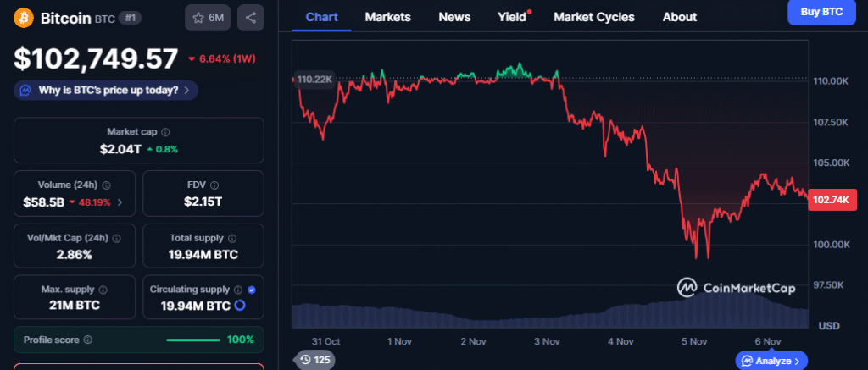Click Total supply info icon

[x=232, y=239]
